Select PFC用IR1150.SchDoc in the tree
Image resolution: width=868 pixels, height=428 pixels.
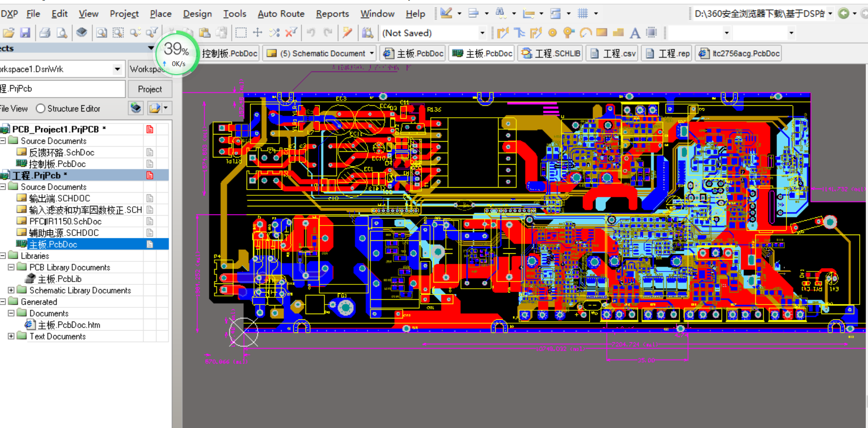pyautogui.click(x=65, y=221)
